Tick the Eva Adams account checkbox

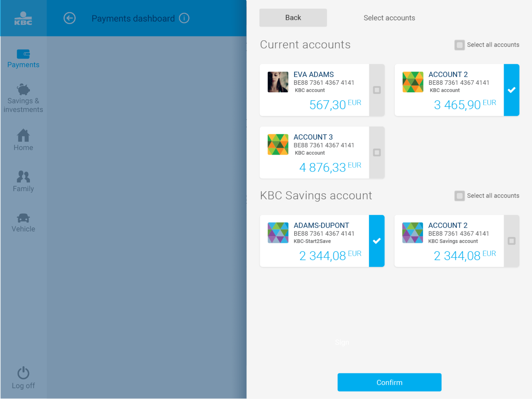(x=377, y=90)
